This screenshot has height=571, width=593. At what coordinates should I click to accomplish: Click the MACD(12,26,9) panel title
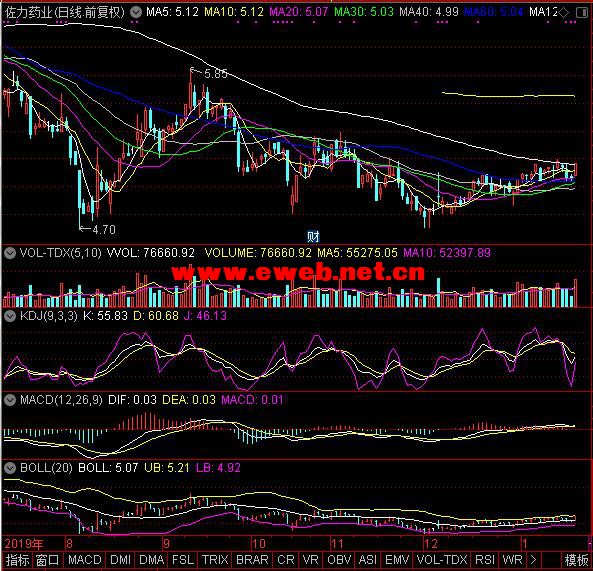coord(61,400)
